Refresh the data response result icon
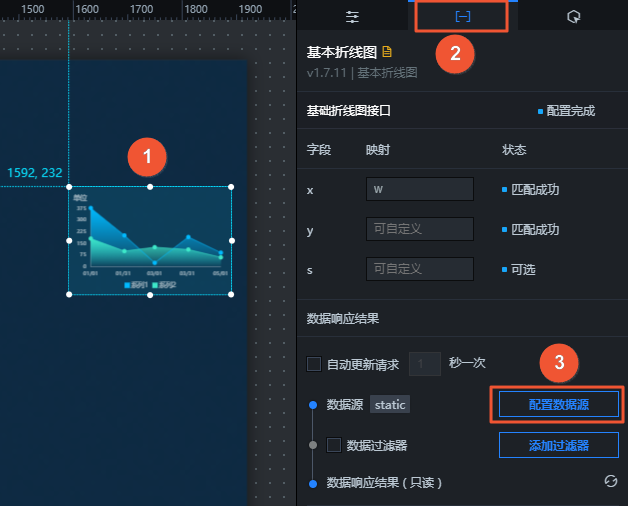 [611, 481]
